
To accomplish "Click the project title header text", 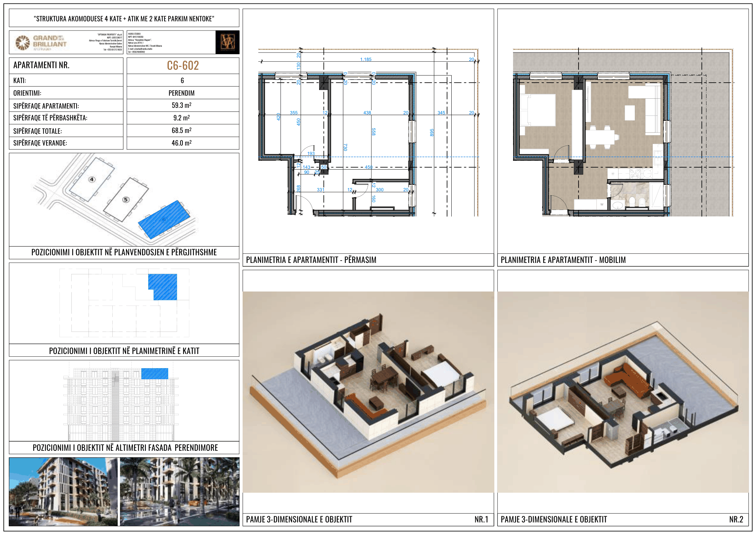I will click(124, 19).
